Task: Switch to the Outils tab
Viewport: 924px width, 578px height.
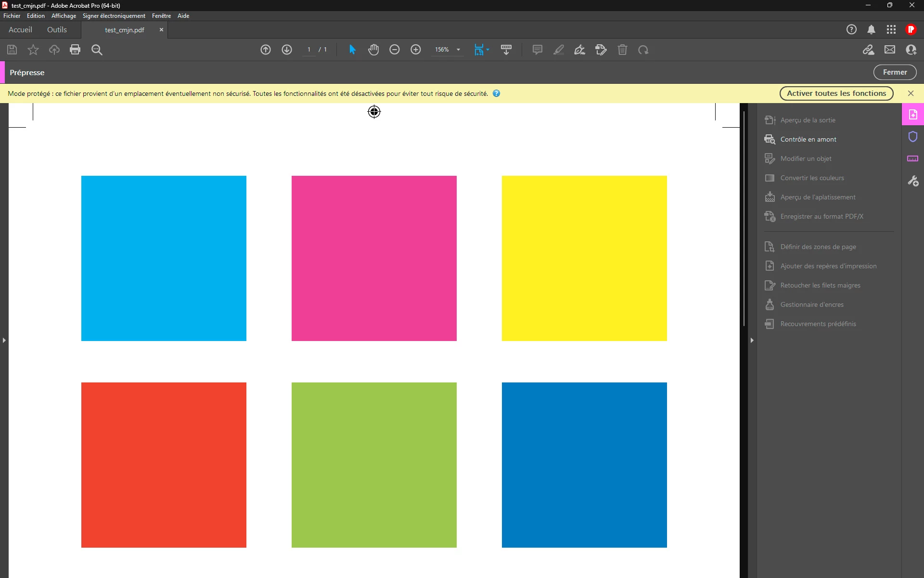Action: [57, 30]
